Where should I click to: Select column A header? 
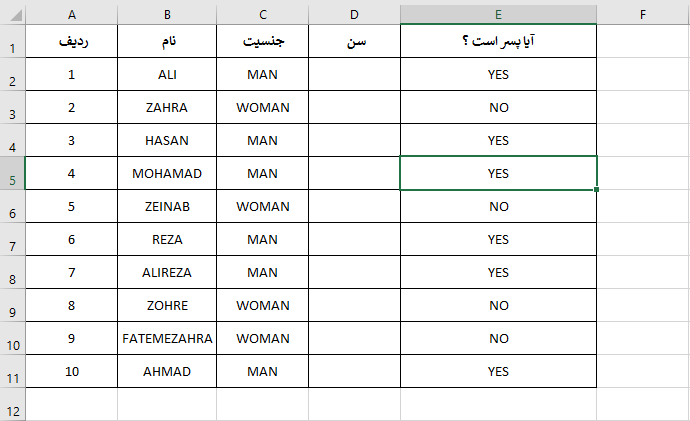[x=71, y=14]
